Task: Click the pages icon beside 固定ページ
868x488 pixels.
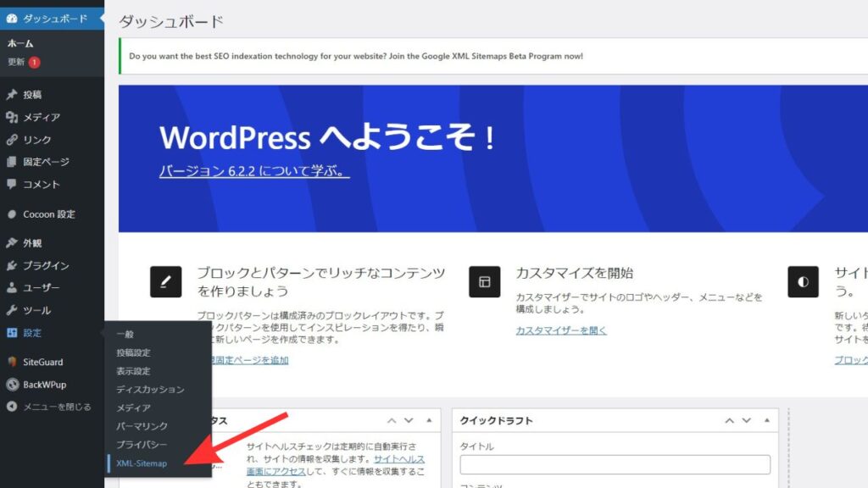Action: 12,162
